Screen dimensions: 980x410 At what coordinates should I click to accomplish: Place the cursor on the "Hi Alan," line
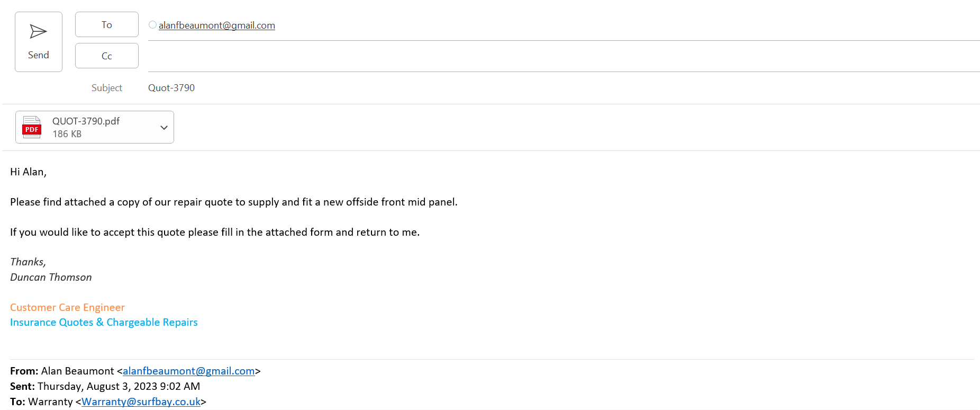29,172
